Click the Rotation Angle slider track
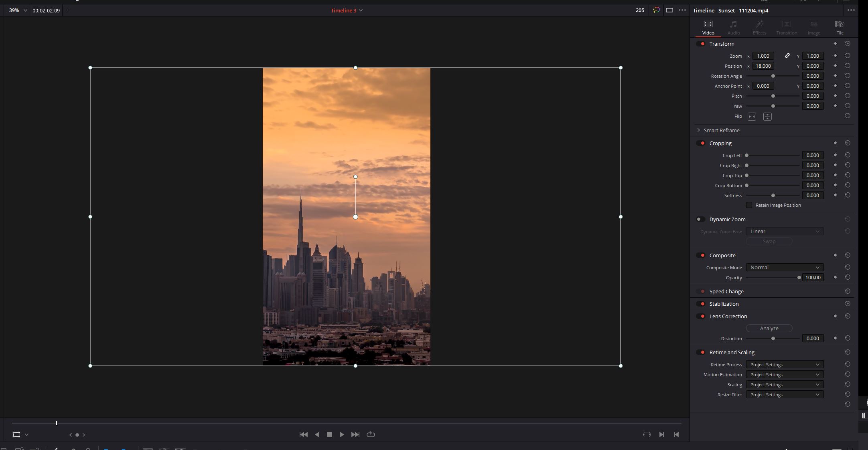The height and width of the screenshot is (450, 868). pyautogui.click(x=773, y=76)
